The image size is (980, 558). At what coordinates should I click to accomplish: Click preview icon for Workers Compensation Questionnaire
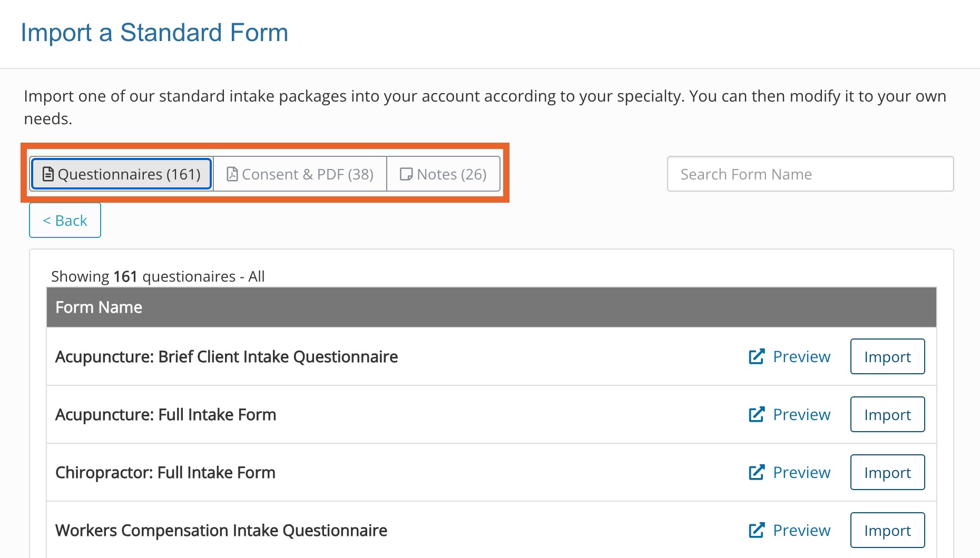point(757,530)
